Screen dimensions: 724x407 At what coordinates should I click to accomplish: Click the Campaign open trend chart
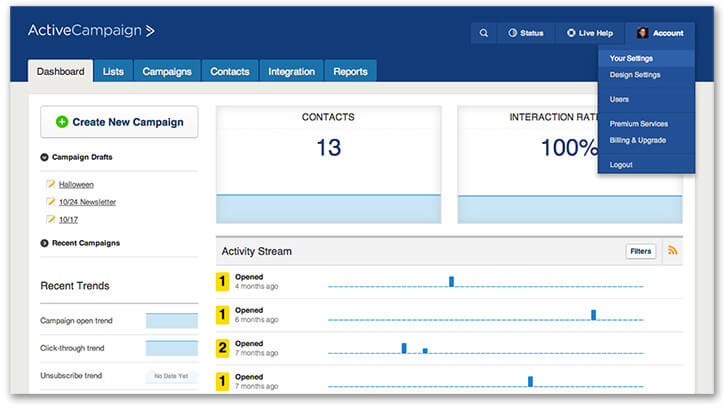(172, 321)
